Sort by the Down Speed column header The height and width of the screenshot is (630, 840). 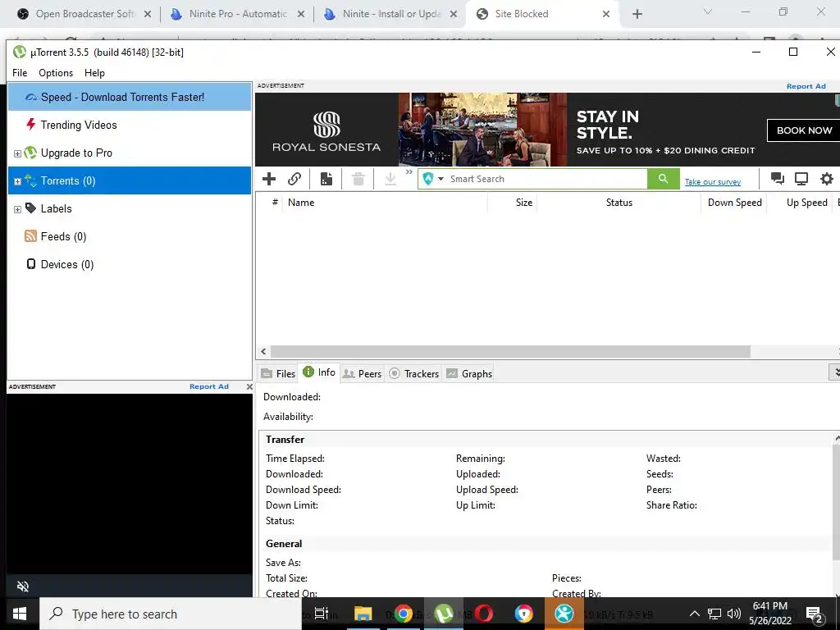(734, 203)
